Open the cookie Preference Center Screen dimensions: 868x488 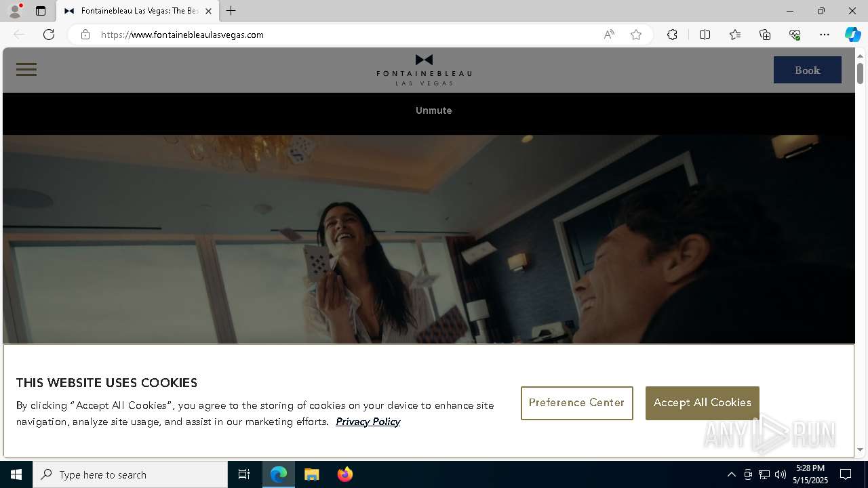click(577, 403)
